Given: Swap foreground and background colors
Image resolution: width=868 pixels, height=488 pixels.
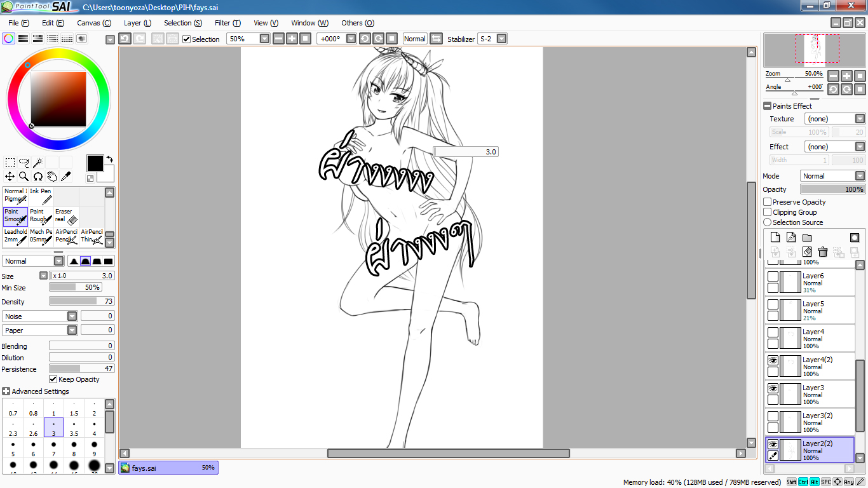Looking at the screenshot, I should [x=109, y=159].
